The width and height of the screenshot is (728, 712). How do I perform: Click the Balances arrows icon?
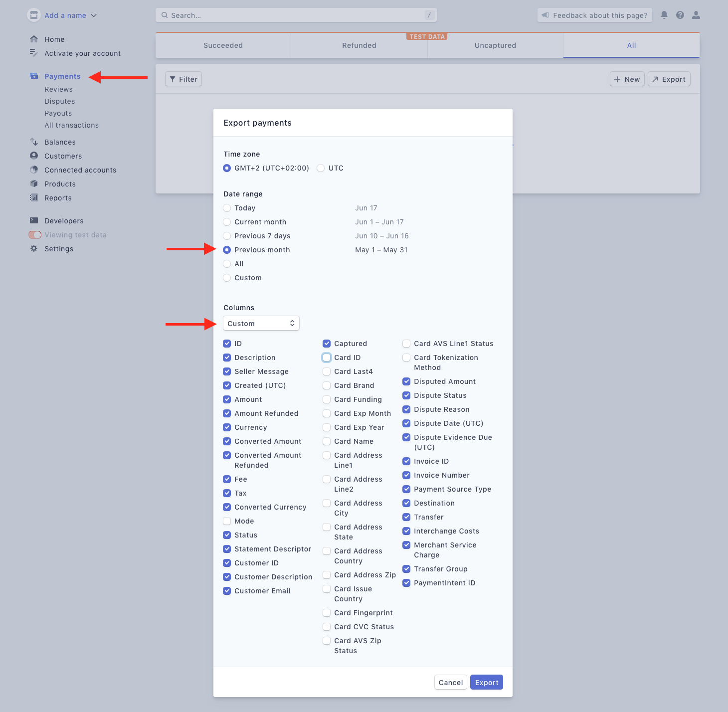tap(34, 142)
